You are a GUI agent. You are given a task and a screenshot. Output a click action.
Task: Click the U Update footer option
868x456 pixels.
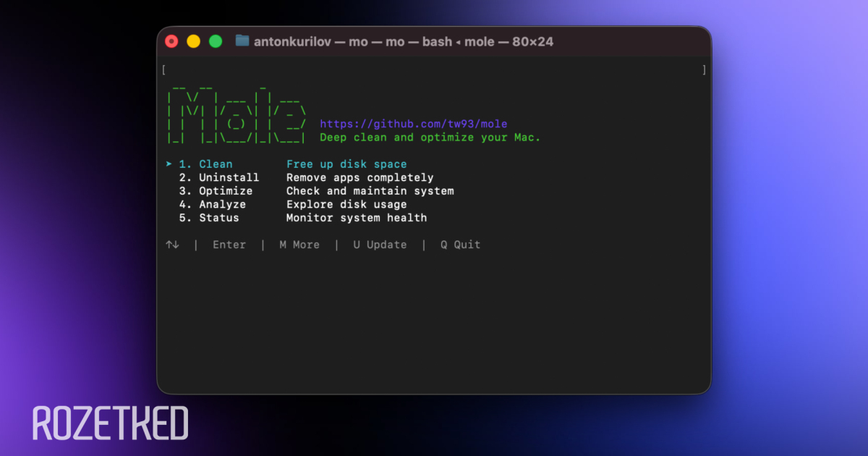point(380,245)
